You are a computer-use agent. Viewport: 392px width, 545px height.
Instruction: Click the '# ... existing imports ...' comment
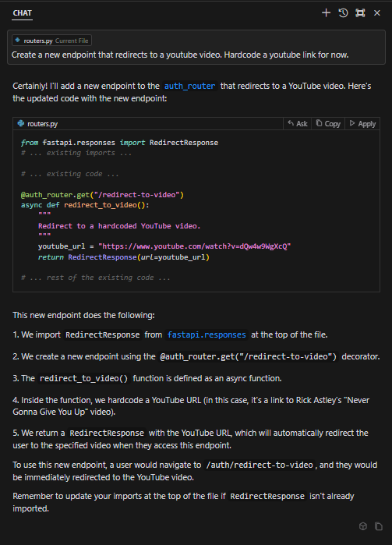coord(76,153)
